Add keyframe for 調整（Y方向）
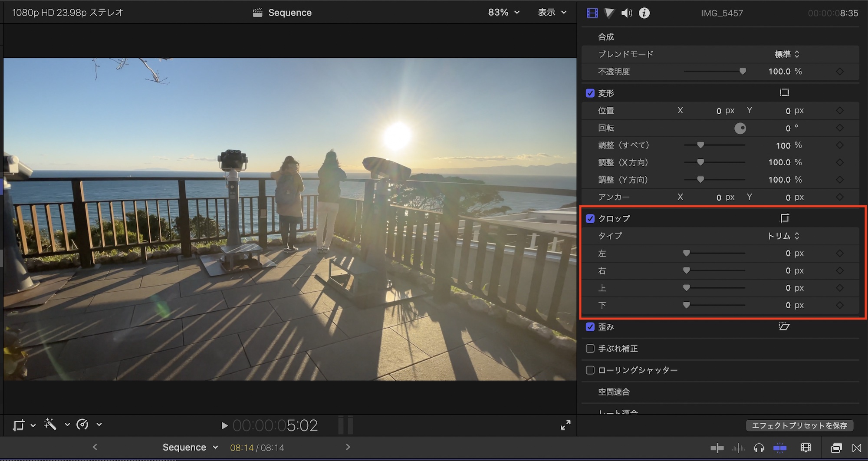The width and height of the screenshot is (868, 461). coord(840,180)
